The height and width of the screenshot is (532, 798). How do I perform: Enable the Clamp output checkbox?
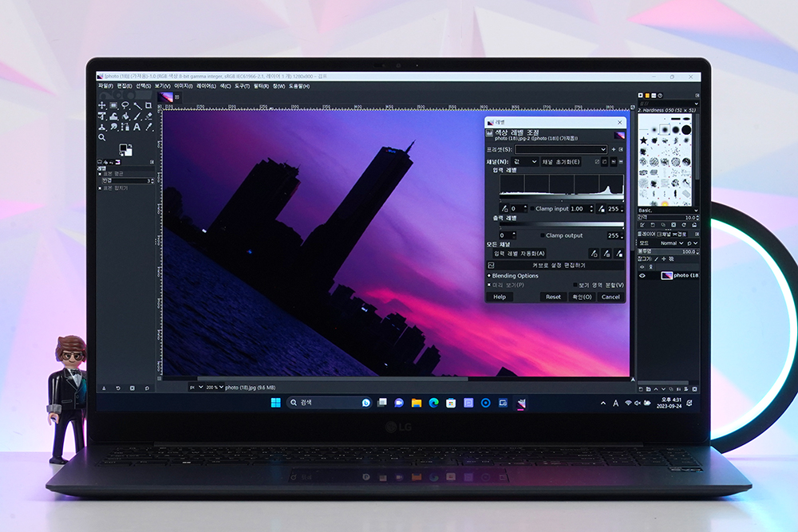(x=543, y=235)
